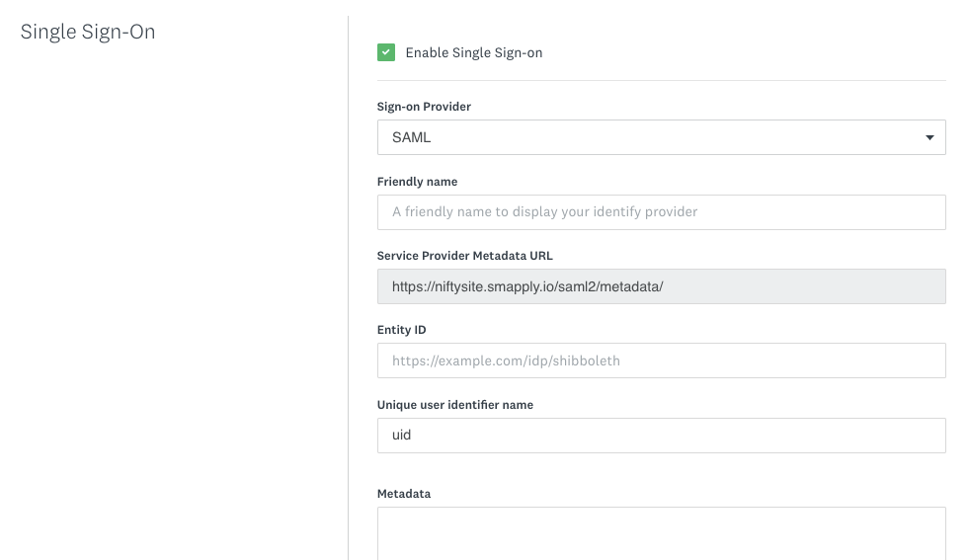968x560 pixels.
Task: Click the 'Enable Single Sign-on' label text
Action: coord(473,52)
